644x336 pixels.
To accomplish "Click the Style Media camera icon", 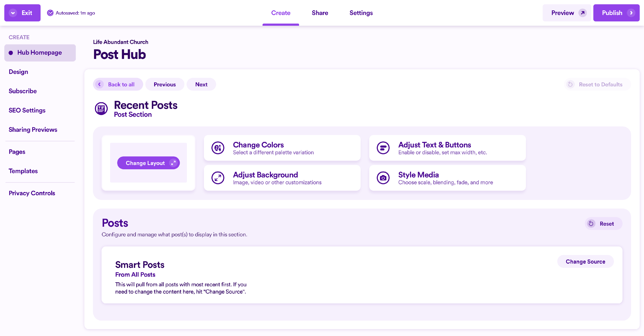I will click(x=383, y=178).
